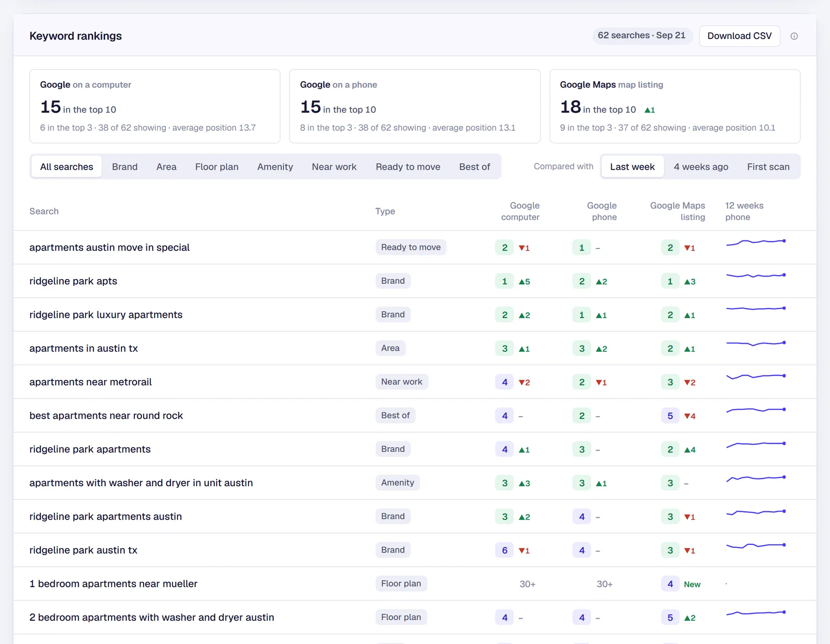830x644 pixels.
Task: Open 'apartments in austin tx' row
Action: click(x=415, y=348)
